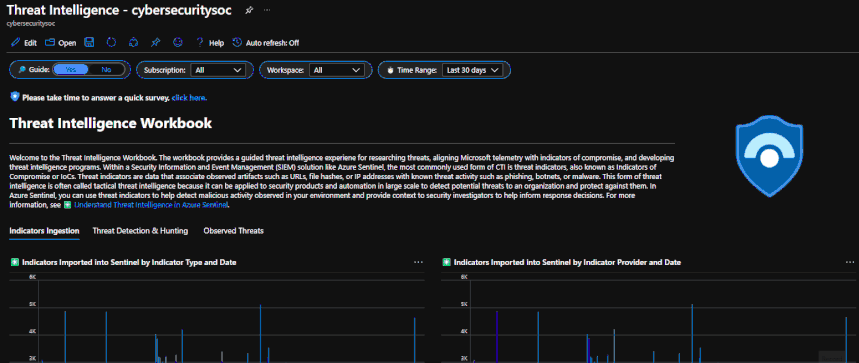Image resolution: width=859 pixels, height=363 pixels.
Task: Toggle Auto refresh: Off setting
Action: tap(266, 43)
